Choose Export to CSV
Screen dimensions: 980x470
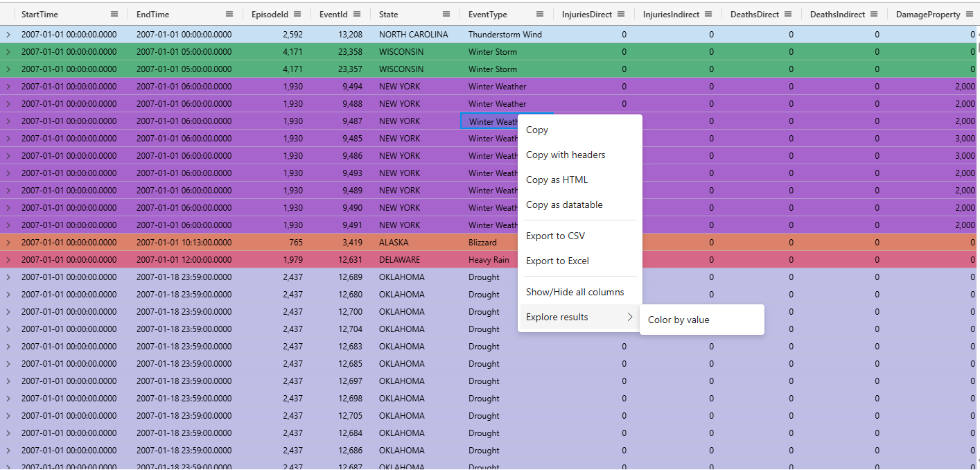(x=580, y=236)
